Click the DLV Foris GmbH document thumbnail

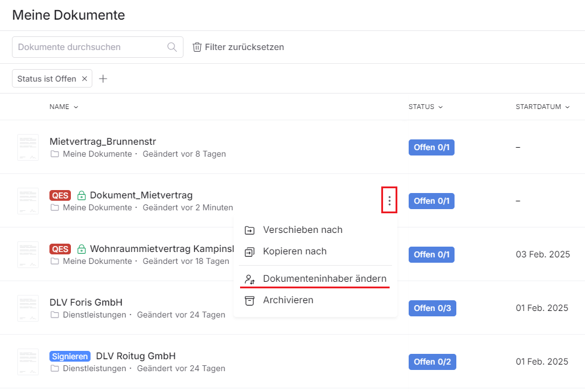[28, 308]
